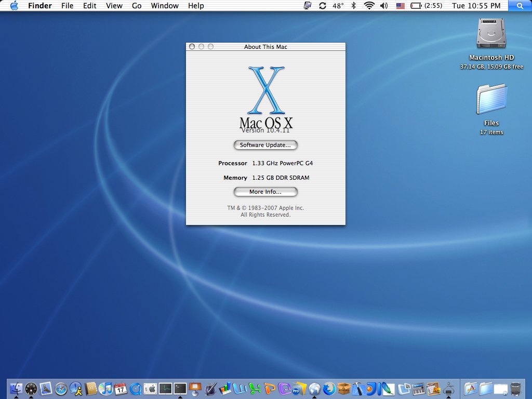This screenshot has width=532, height=399.
Task: Open the Go menu
Action: point(137,6)
